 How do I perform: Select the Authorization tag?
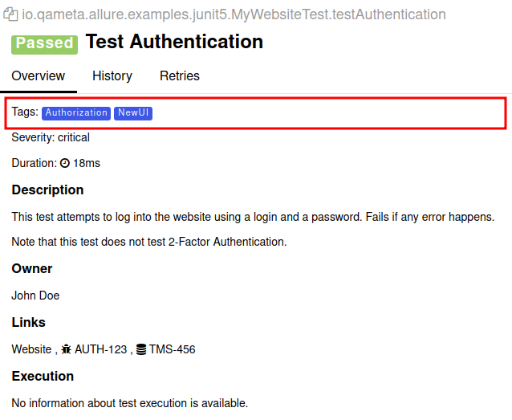(x=75, y=113)
